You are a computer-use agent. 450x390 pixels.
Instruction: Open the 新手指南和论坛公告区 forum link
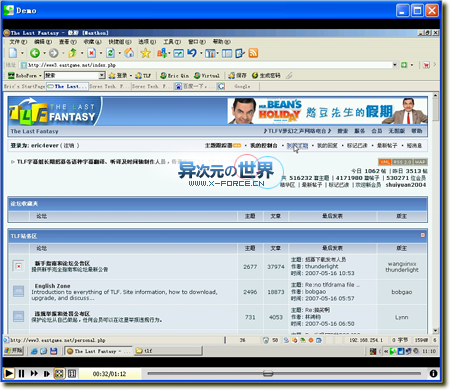[62, 263]
